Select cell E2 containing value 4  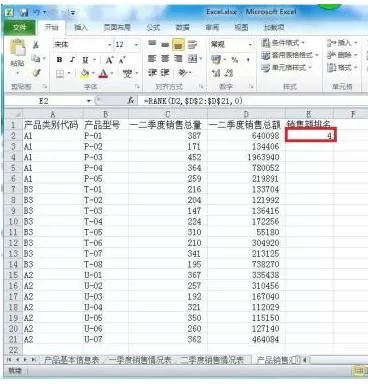[310, 136]
